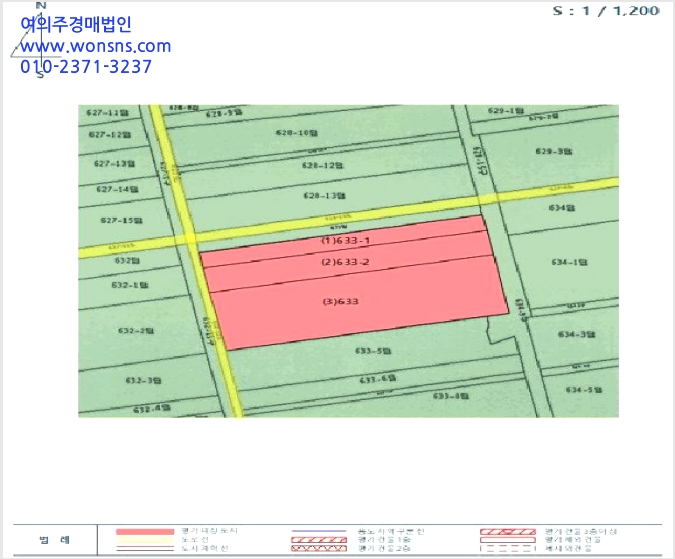Viewport: 675px width, 559px height.
Task: Click parcel label 632답
Action: point(127,260)
